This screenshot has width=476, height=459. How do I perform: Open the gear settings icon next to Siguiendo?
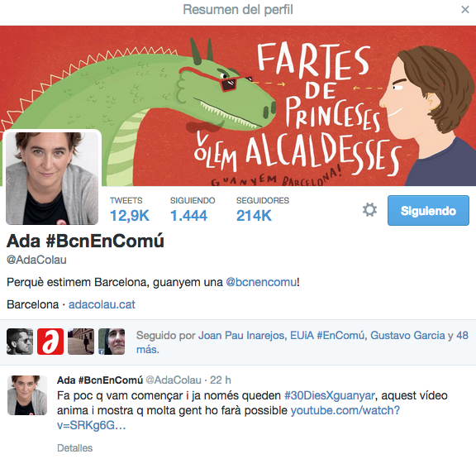click(369, 210)
